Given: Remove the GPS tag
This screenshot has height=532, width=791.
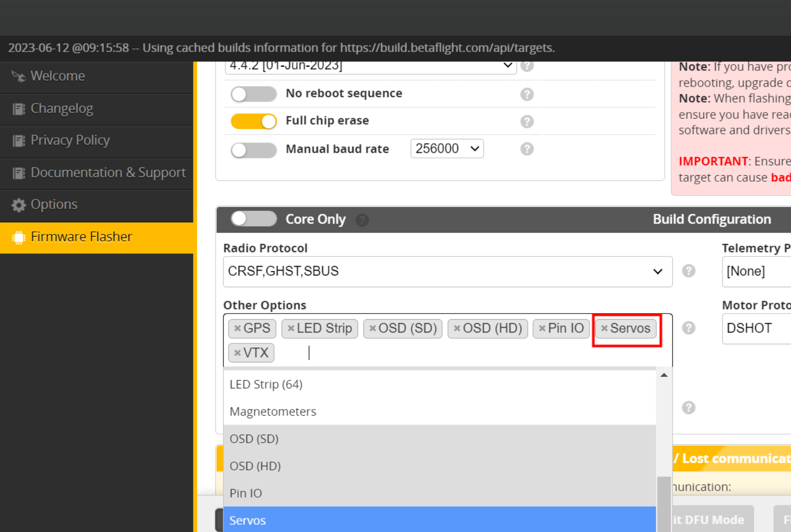Looking at the screenshot, I should click(x=237, y=329).
